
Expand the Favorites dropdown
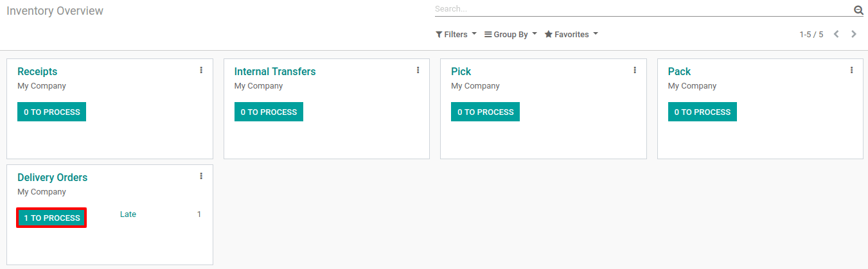click(571, 35)
